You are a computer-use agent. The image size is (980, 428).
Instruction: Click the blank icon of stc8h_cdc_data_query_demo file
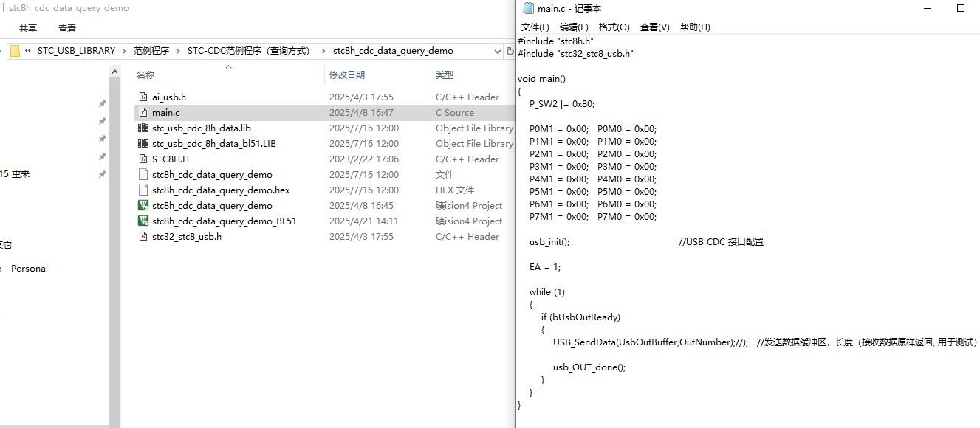coord(143,174)
